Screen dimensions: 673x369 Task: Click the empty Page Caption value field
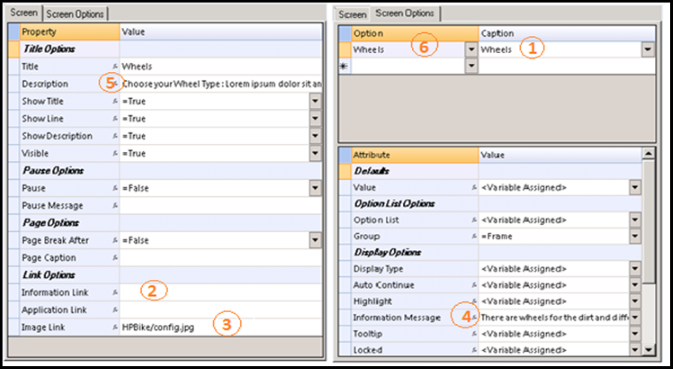pos(221,257)
